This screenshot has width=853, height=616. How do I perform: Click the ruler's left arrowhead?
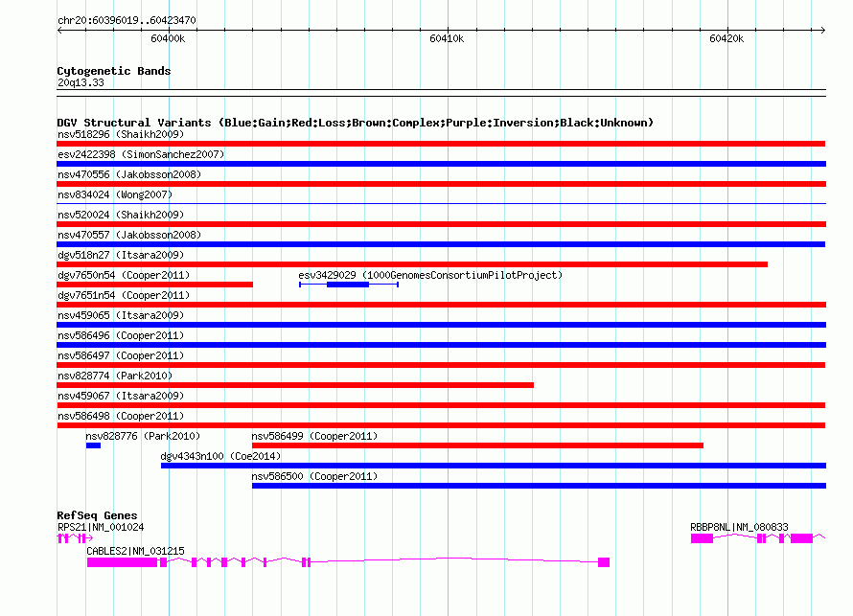(x=59, y=30)
